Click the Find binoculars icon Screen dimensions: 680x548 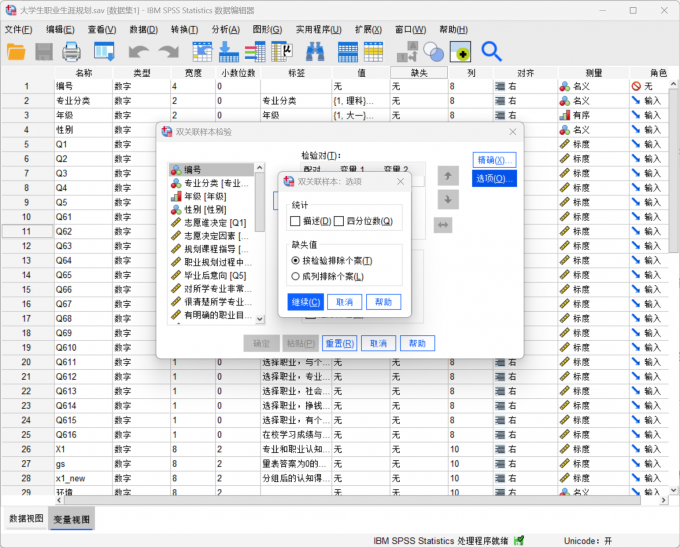pyautogui.click(x=315, y=52)
